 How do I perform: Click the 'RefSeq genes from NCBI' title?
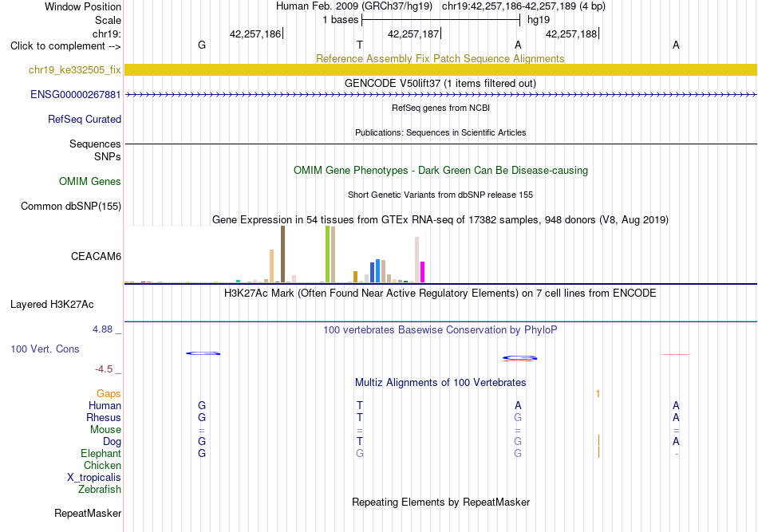(x=440, y=108)
